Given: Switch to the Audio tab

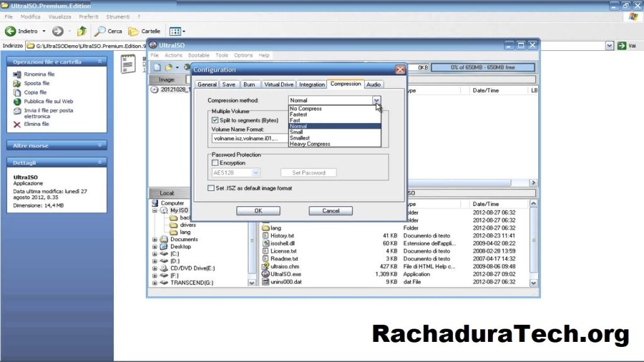Looking at the screenshot, I should coord(374,85).
